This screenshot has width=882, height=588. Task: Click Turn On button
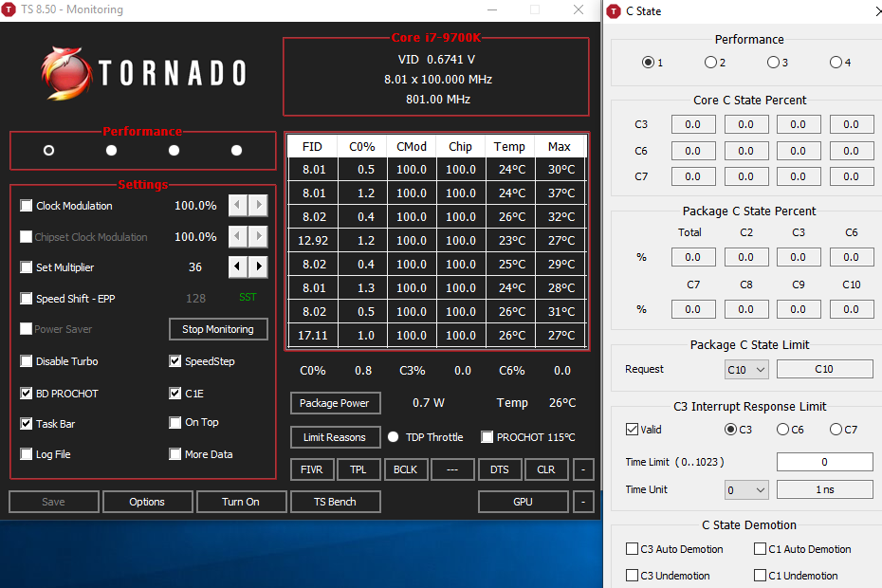click(241, 502)
